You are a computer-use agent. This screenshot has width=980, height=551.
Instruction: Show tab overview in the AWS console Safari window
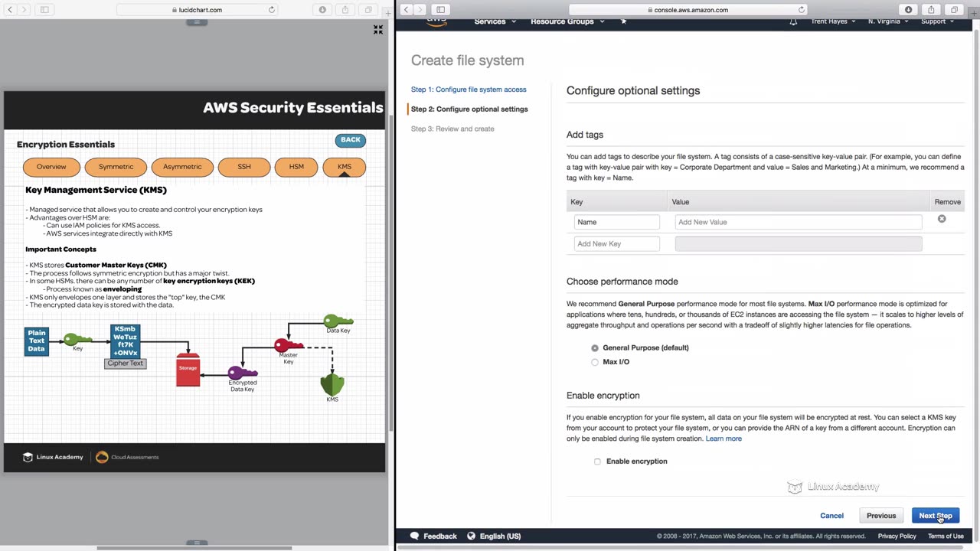pos(954,10)
